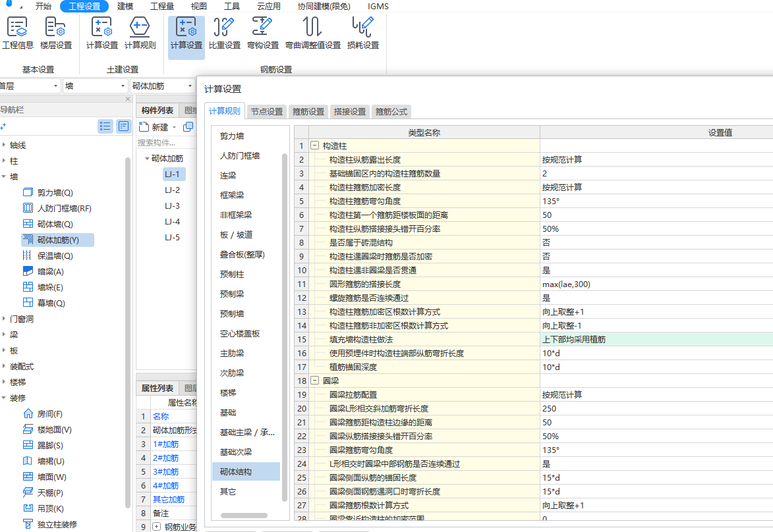Select the 天棚(P) icon under 装修

[28, 492]
